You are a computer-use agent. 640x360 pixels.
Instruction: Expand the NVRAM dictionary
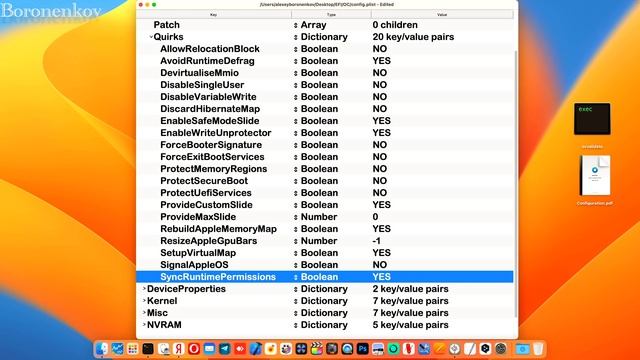click(x=144, y=325)
